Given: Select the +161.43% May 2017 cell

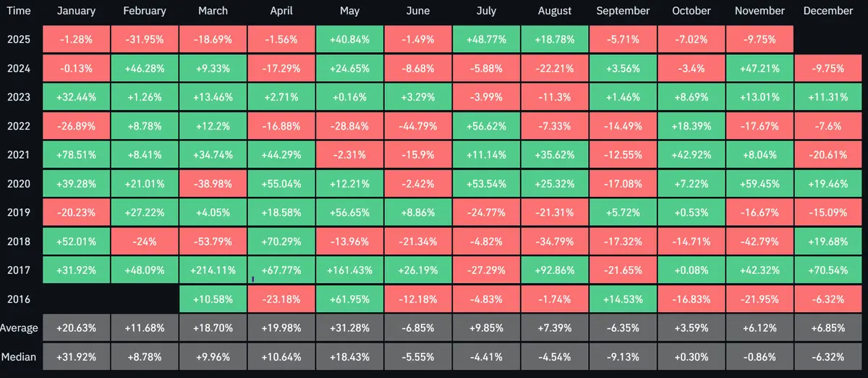Looking at the screenshot, I should pos(349,270).
